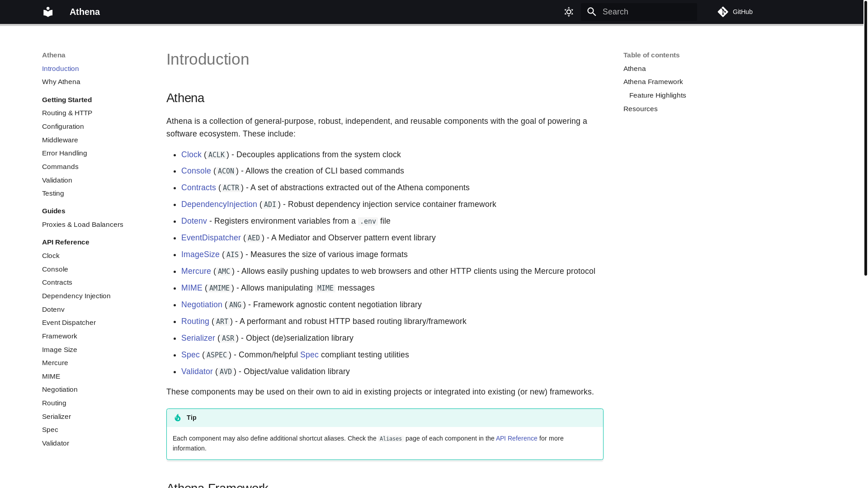Open Dependency Injection API reference

point(76,296)
